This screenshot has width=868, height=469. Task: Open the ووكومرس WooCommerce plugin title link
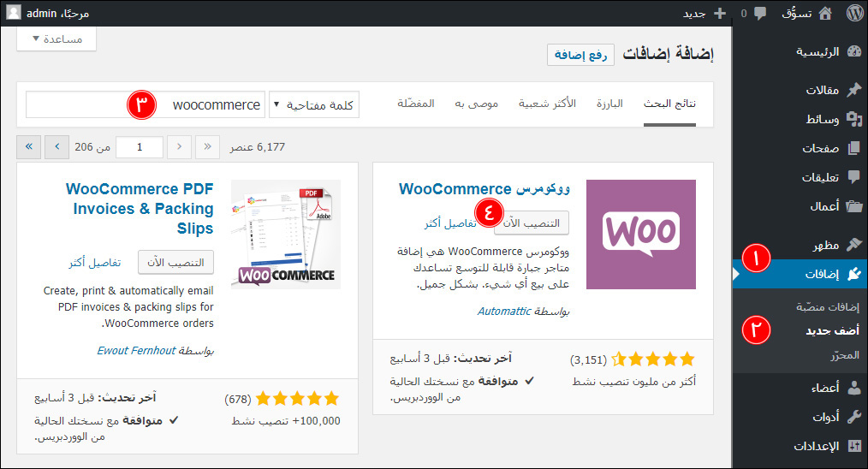(485, 189)
